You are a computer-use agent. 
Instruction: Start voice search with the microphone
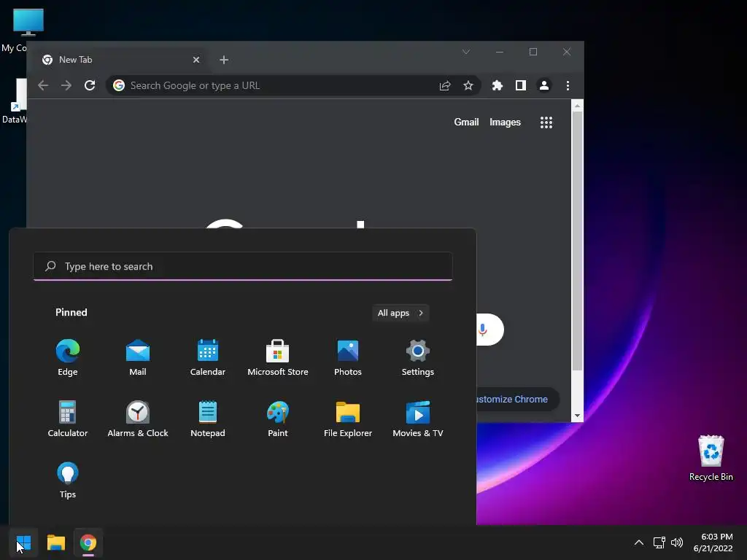483,330
